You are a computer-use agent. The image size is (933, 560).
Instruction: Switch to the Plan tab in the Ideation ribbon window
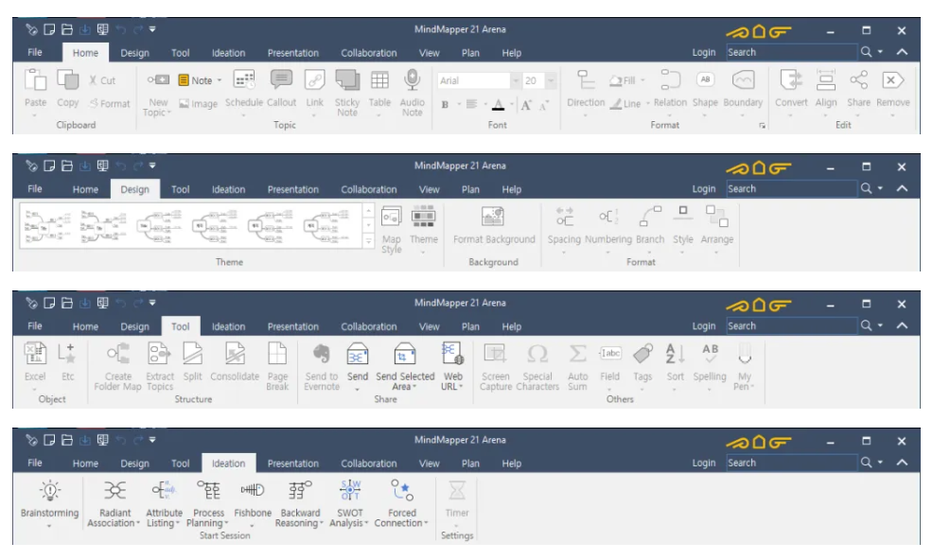pyautogui.click(x=470, y=464)
